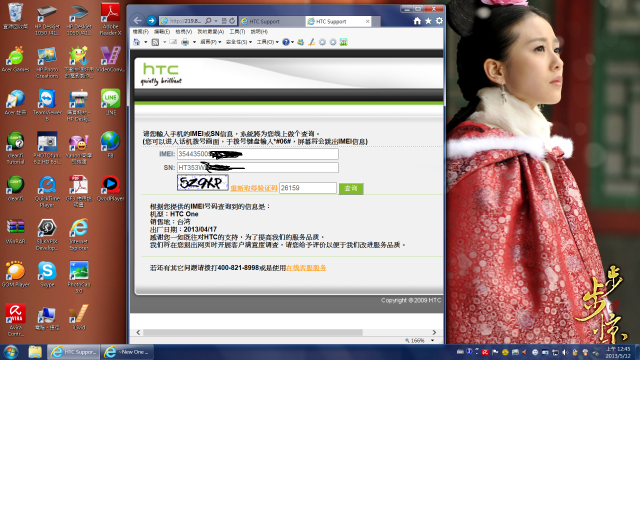Click the browser Back arrow button
Image resolution: width=640 pixels, height=512 pixels.
tap(138, 20)
